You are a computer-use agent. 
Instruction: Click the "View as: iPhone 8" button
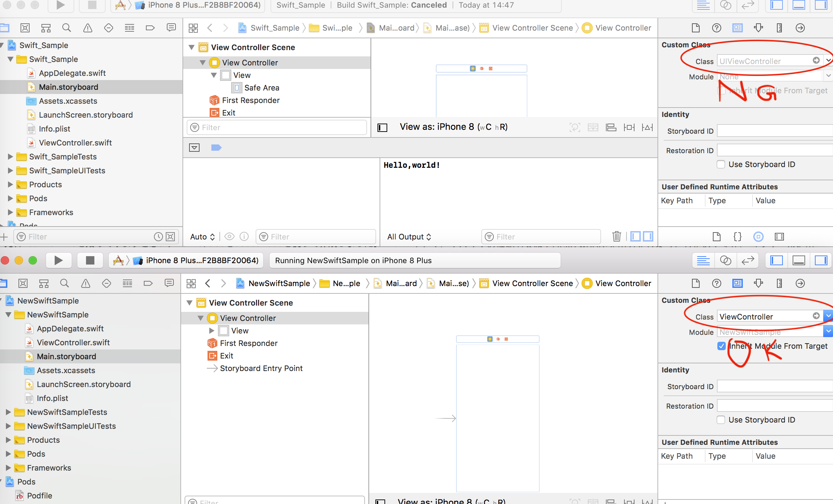coord(453,127)
